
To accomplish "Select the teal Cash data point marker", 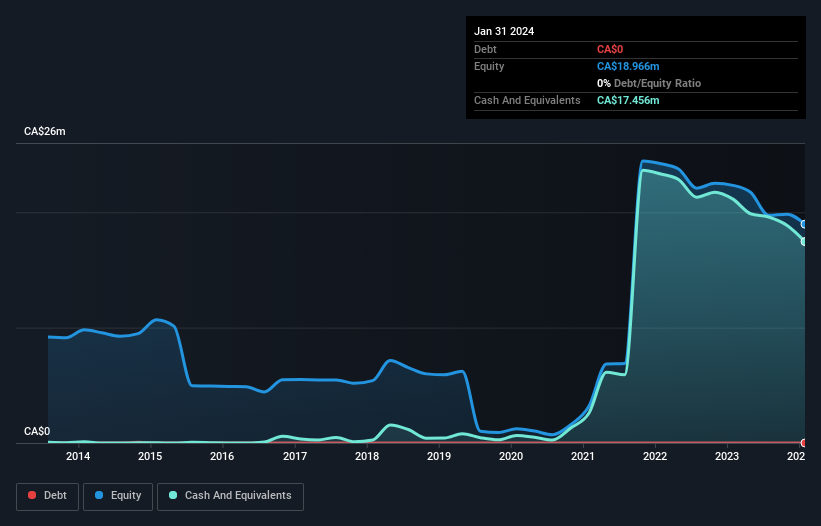I will coord(804,241).
